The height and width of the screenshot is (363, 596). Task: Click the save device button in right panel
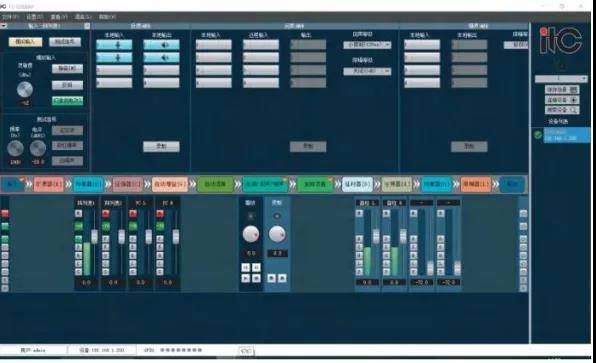(x=563, y=90)
